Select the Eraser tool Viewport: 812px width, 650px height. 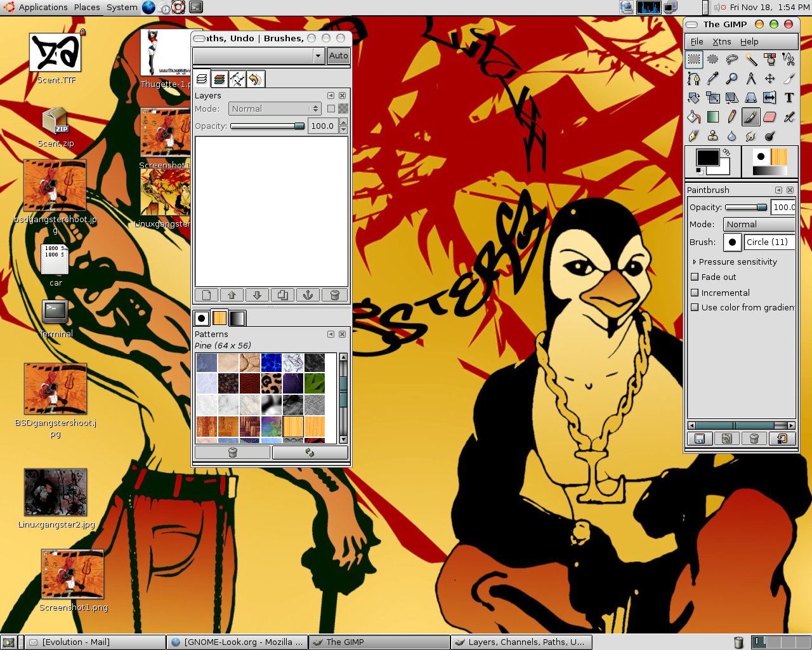[x=770, y=117]
